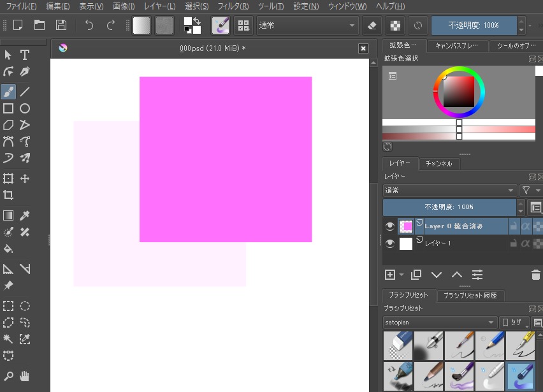
Task: Open the toolbar blending mode dropdown 通常
Action: coord(307,25)
